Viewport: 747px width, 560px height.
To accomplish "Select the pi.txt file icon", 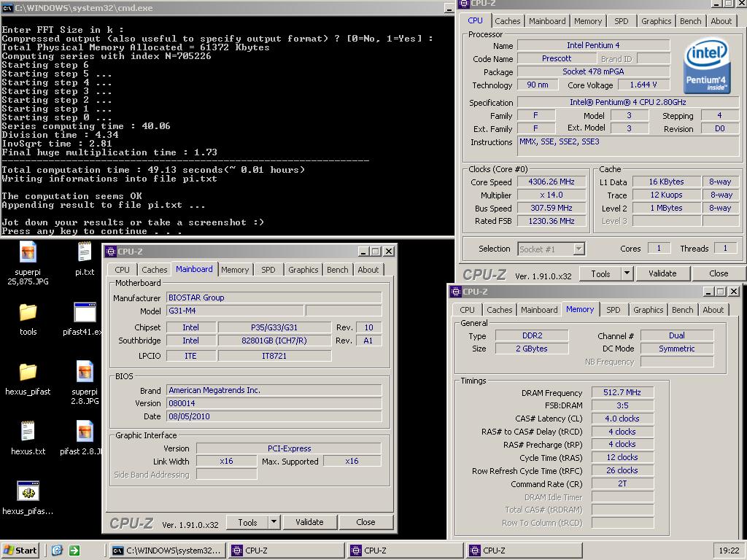I will click(85, 252).
